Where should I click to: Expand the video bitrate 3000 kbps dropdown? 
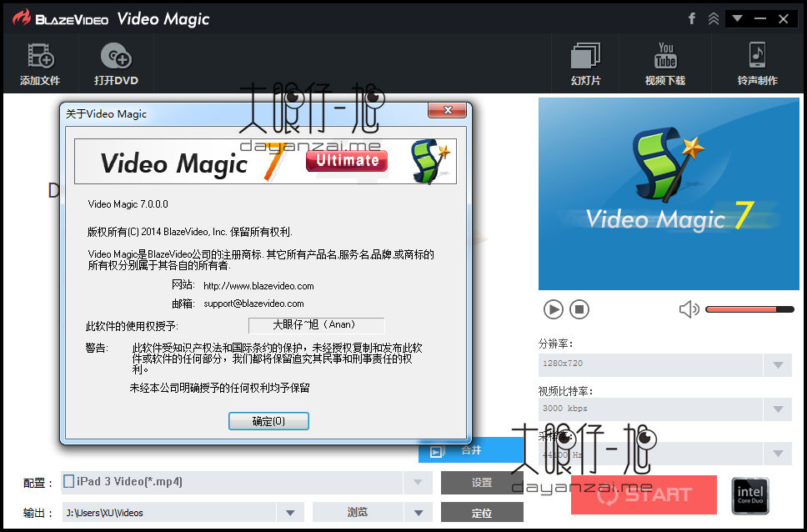click(778, 409)
